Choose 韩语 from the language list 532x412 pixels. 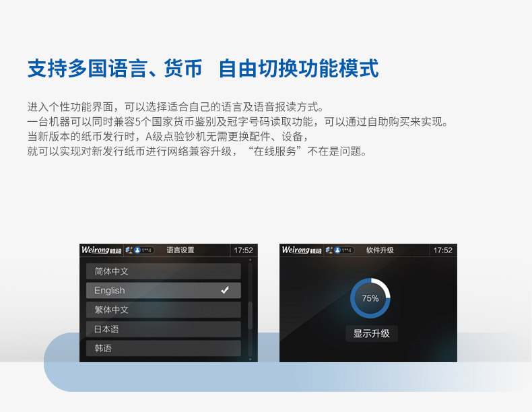[164, 348]
